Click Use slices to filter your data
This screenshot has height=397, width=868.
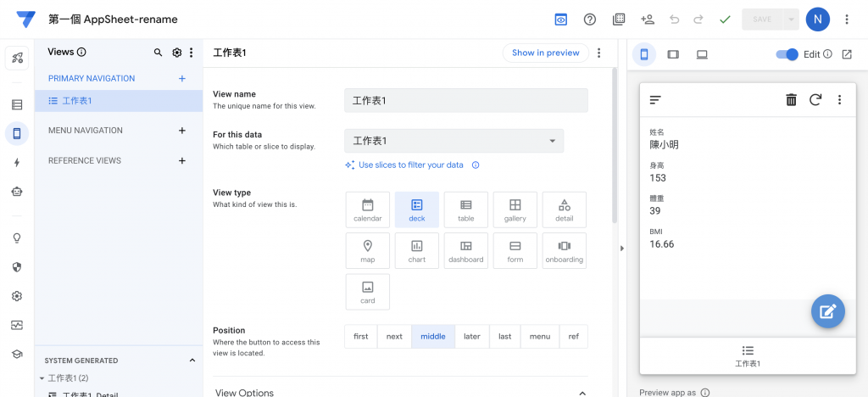pos(410,165)
